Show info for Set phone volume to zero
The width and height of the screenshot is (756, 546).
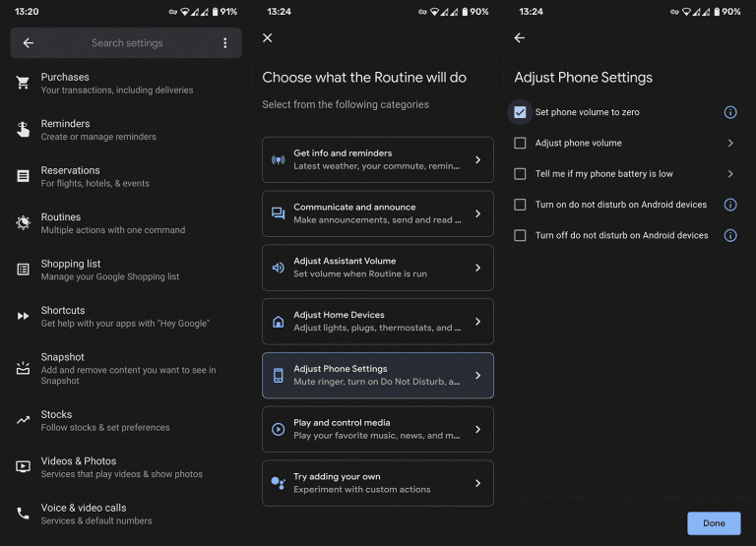730,112
